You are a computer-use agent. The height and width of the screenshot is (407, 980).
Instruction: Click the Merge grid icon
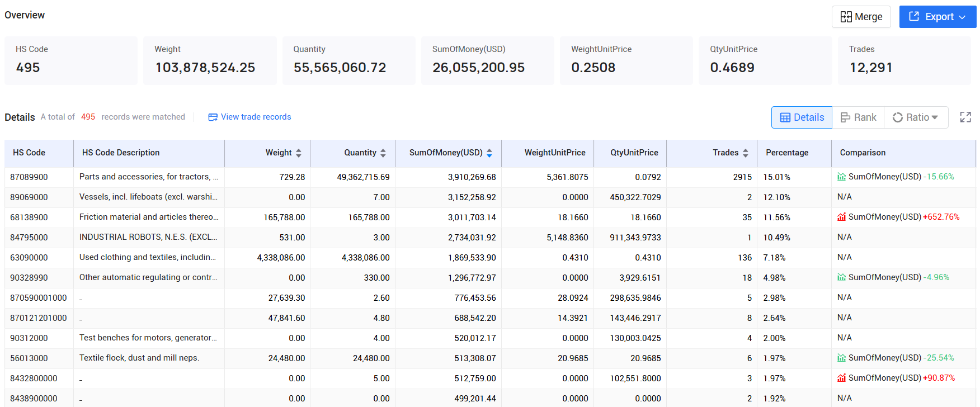pyautogui.click(x=846, y=17)
